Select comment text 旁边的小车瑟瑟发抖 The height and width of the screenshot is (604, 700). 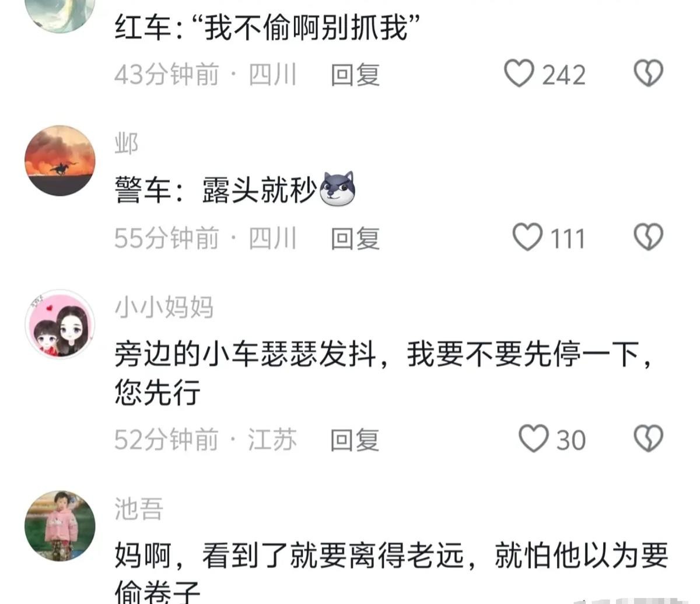pyautogui.click(x=245, y=354)
